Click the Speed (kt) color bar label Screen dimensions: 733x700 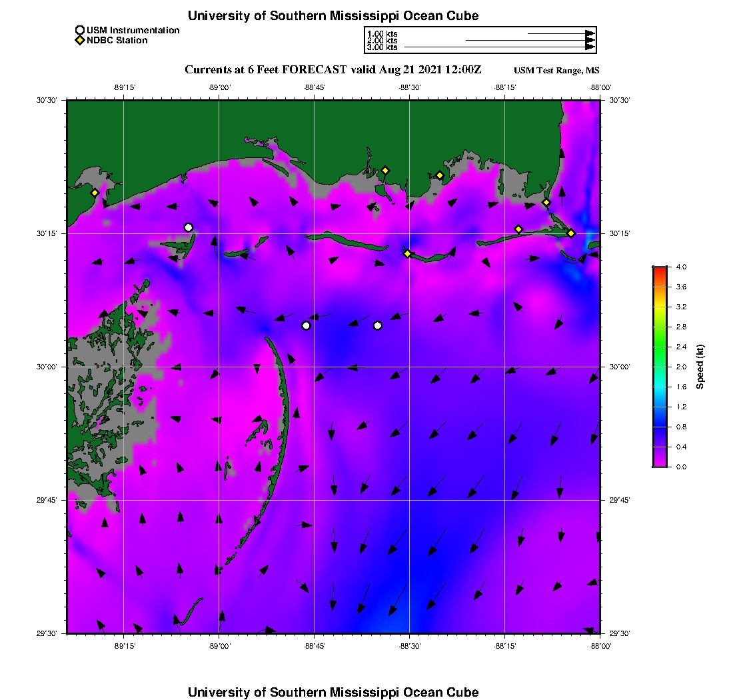[x=700, y=367]
